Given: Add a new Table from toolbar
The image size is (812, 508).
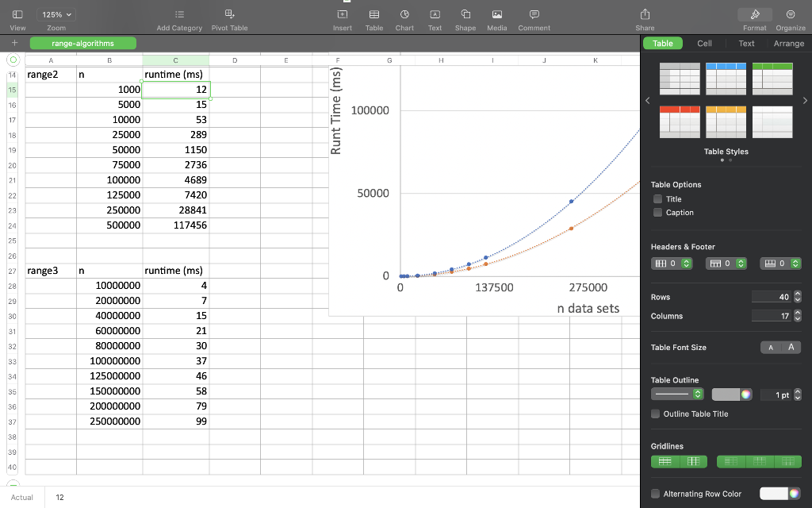Looking at the screenshot, I should [374, 14].
